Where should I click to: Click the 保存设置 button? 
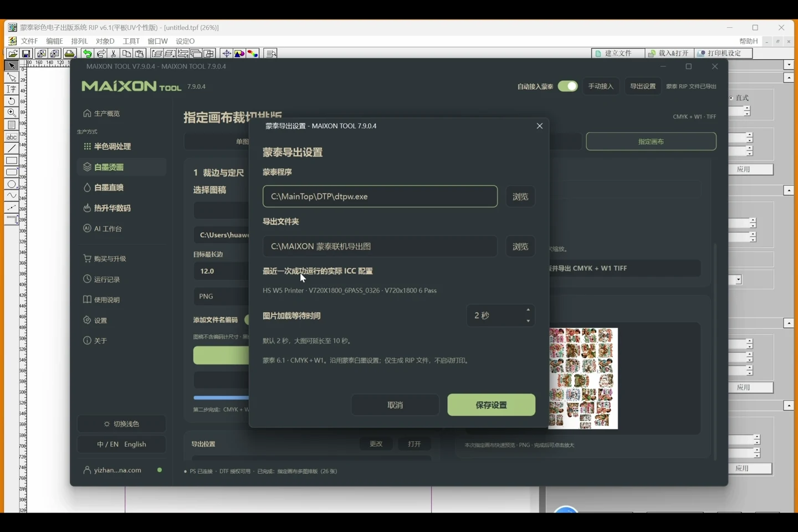coord(491,405)
